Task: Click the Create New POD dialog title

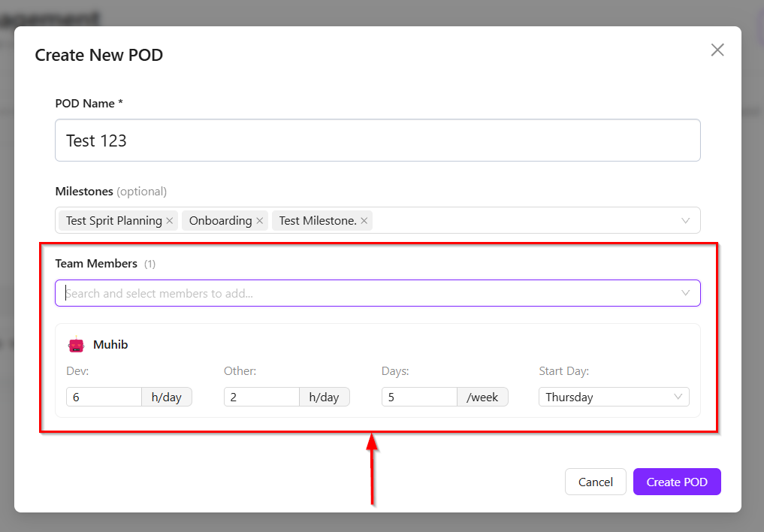Action: (99, 55)
